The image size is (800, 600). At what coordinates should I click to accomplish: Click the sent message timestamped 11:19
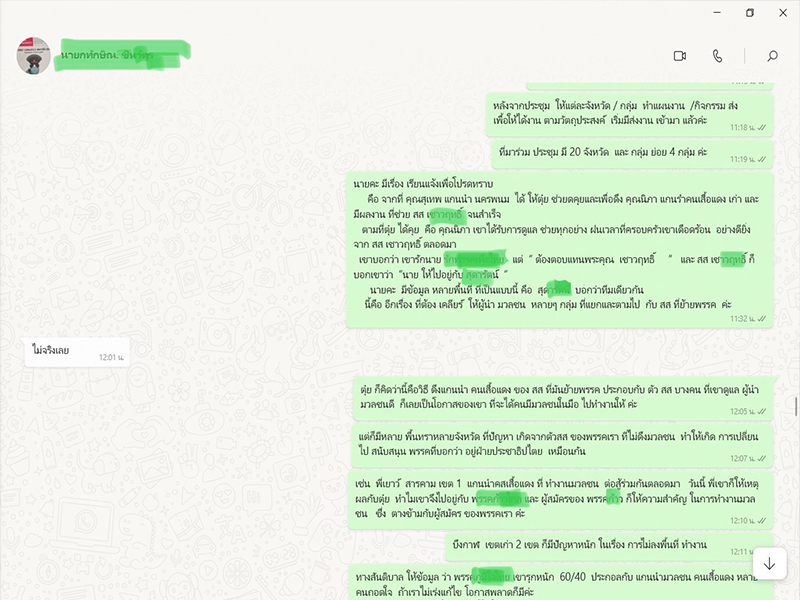(600, 153)
